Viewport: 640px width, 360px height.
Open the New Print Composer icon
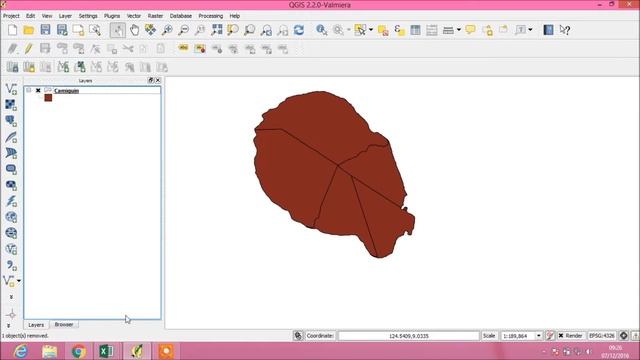tap(78, 30)
